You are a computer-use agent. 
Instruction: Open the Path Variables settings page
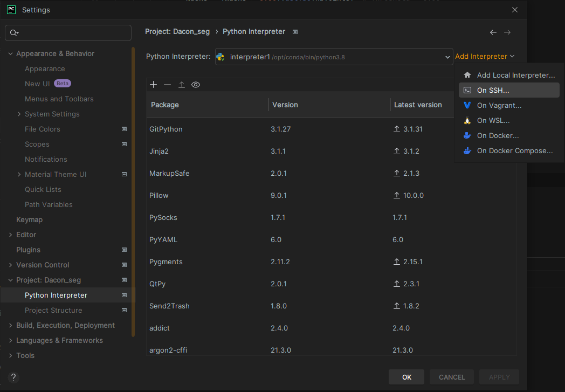(x=49, y=205)
